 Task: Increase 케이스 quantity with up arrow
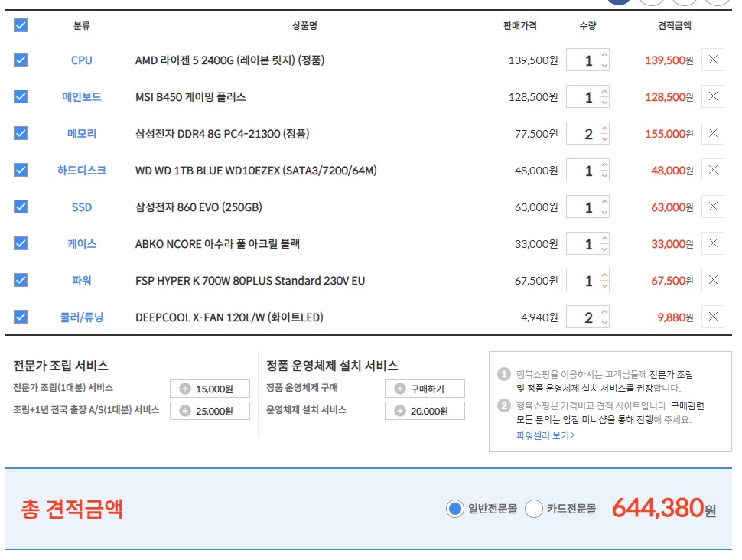pyautogui.click(x=604, y=238)
